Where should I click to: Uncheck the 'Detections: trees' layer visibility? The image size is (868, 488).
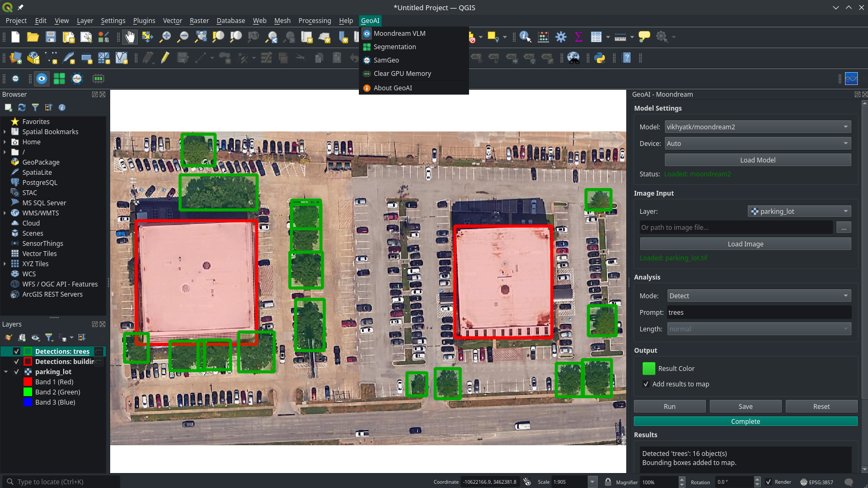pos(17,352)
